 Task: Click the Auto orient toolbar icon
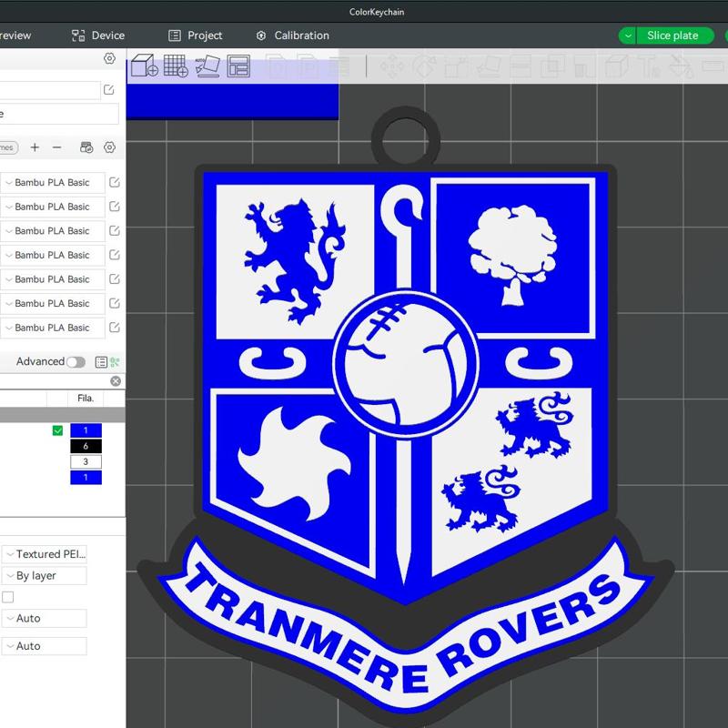pyautogui.click(x=207, y=66)
